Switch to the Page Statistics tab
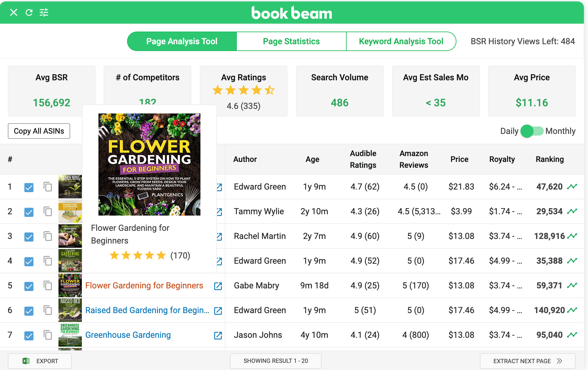Screen dimensions: 588x370 point(291,41)
